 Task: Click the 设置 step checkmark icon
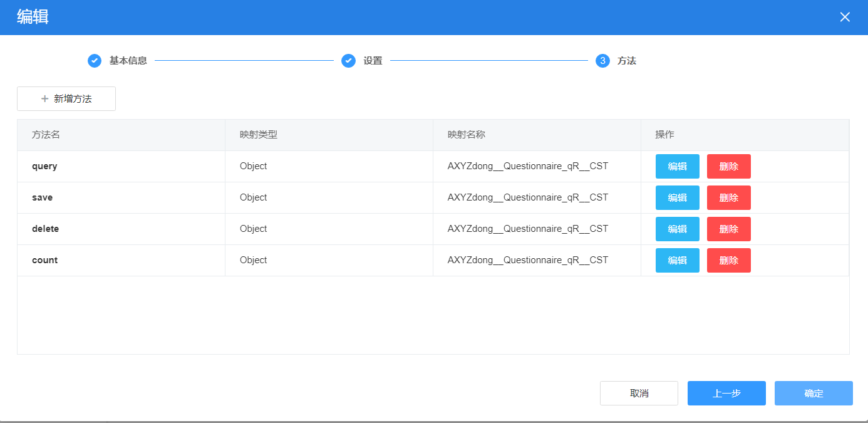[x=348, y=61]
